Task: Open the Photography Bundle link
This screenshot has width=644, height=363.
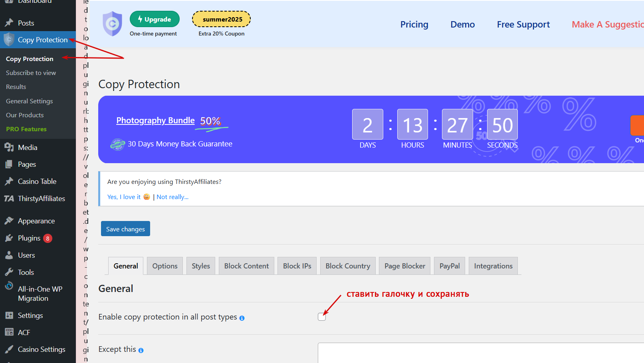Action: pos(155,120)
